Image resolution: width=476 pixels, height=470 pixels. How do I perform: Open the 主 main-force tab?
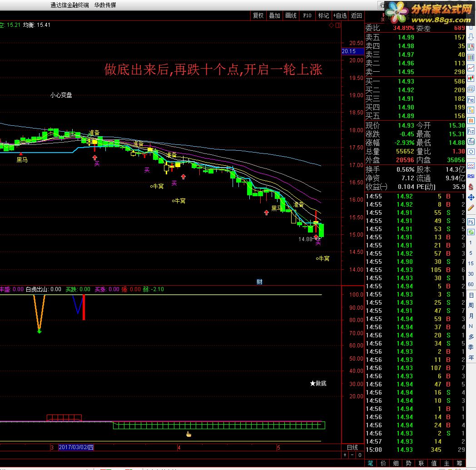[x=447, y=463]
